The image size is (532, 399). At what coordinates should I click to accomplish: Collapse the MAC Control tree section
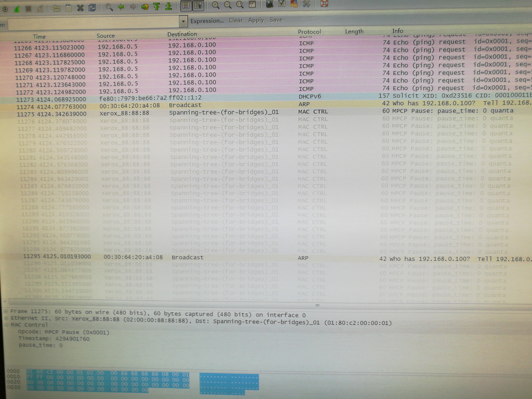click(7, 325)
